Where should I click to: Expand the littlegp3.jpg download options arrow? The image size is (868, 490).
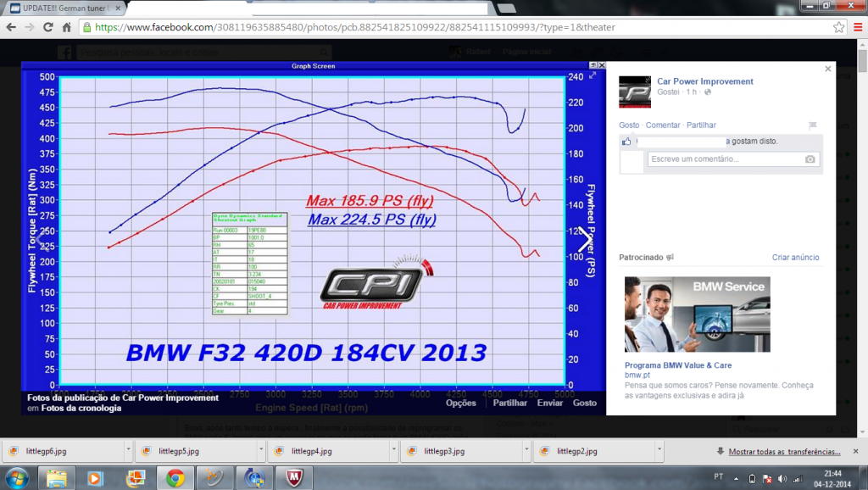(526, 449)
